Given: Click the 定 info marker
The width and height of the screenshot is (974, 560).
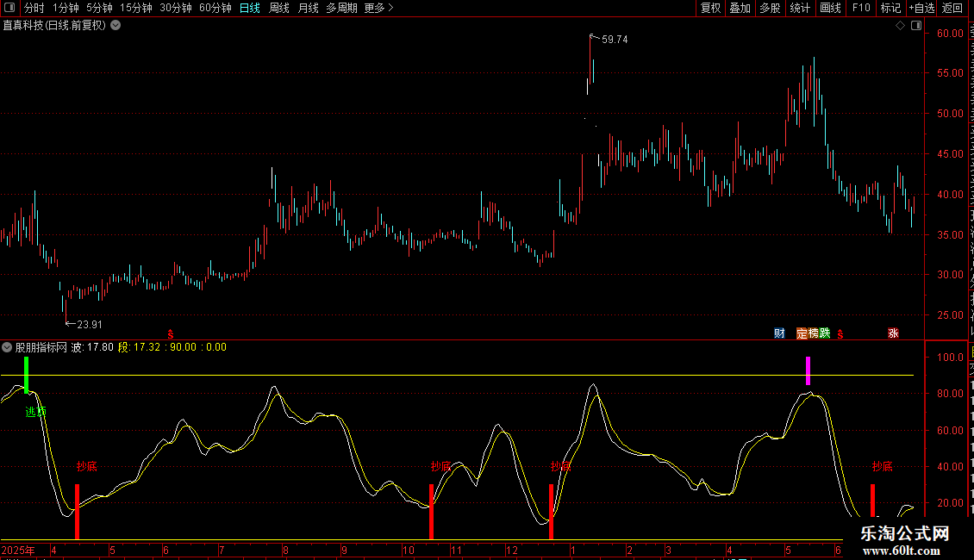Looking at the screenshot, I should coord(802,333).
